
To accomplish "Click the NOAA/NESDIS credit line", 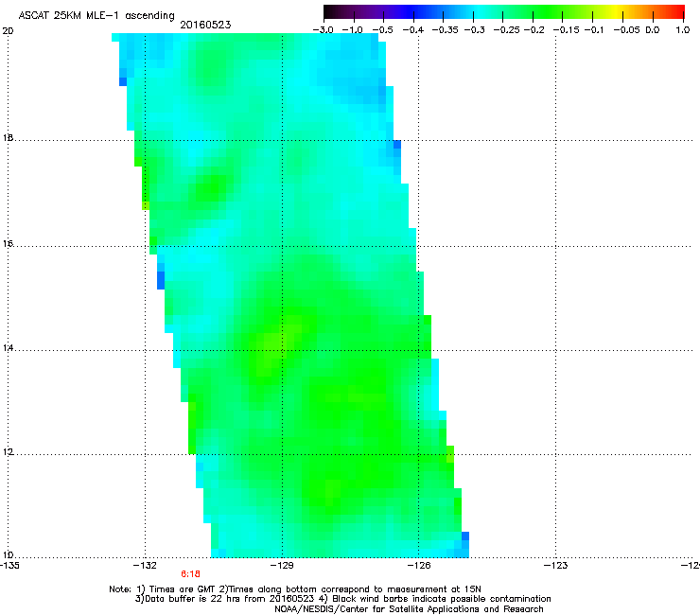I will click(x=409, y=609).
